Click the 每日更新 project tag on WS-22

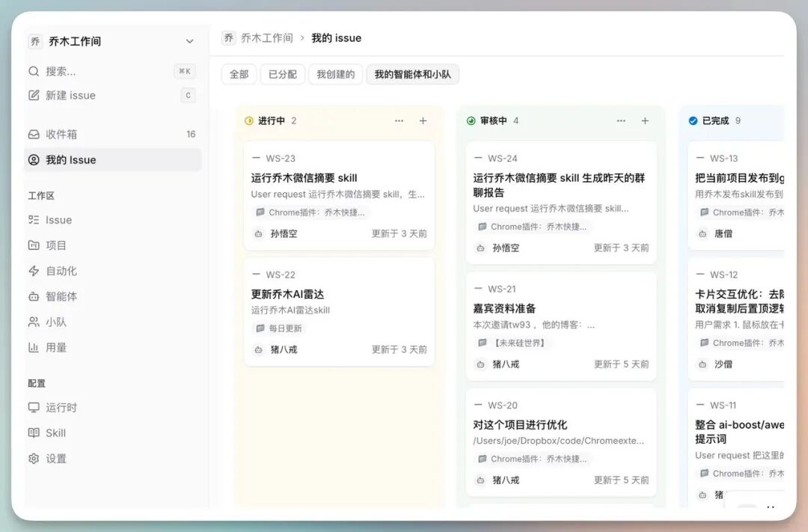[x=279, y=328]
